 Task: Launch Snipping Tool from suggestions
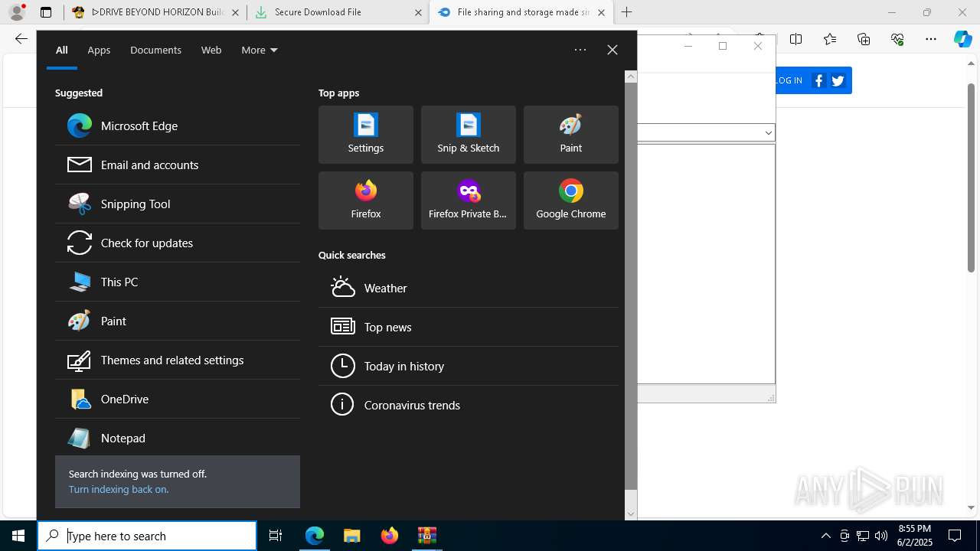[x=178, y=204]
